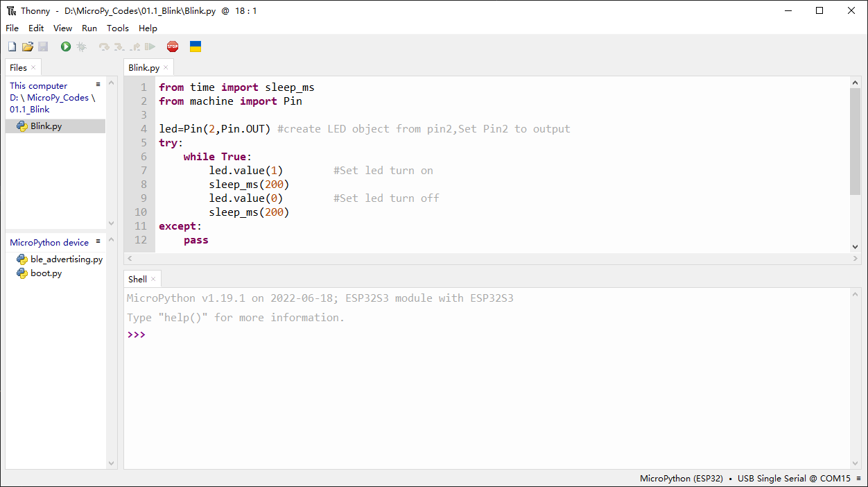Open interpreter selector MicroPython (ESP32) in status bar
Image resolution: width=868 pixels, height=487 pixels.
click(682, 479)
